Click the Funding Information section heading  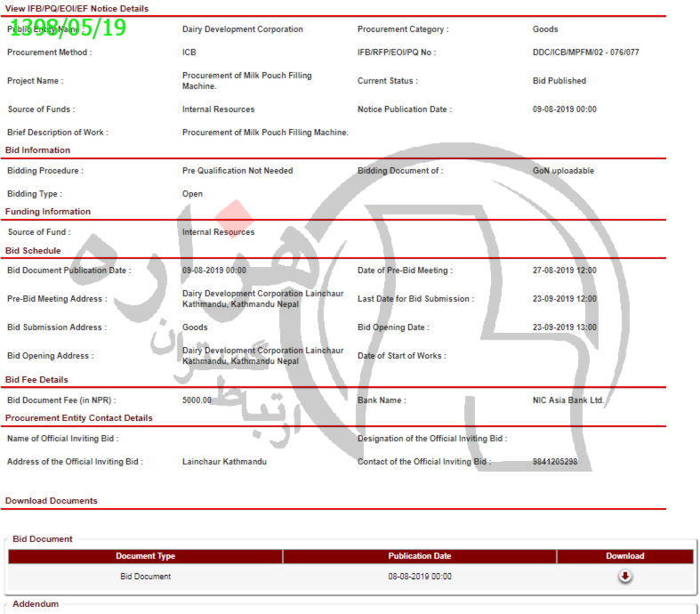[x=48, y=212]
